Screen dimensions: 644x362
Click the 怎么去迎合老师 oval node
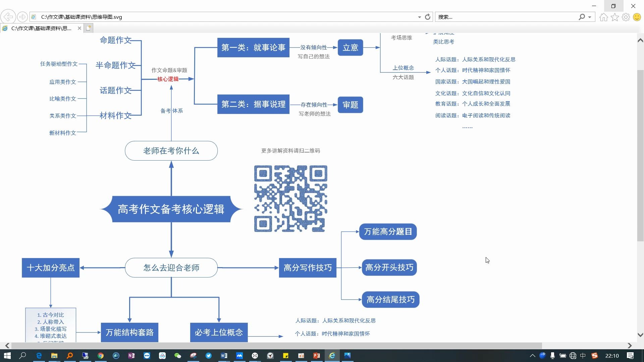coord(171,267)
